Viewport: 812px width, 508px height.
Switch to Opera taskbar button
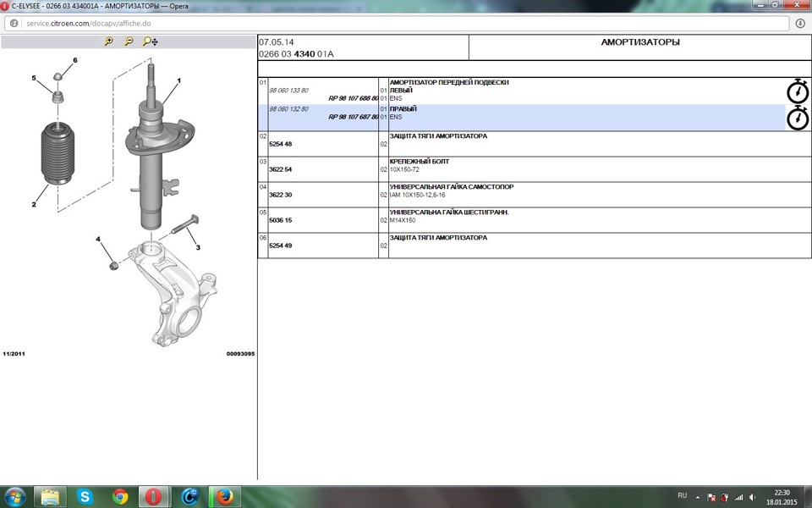[153, 497]
